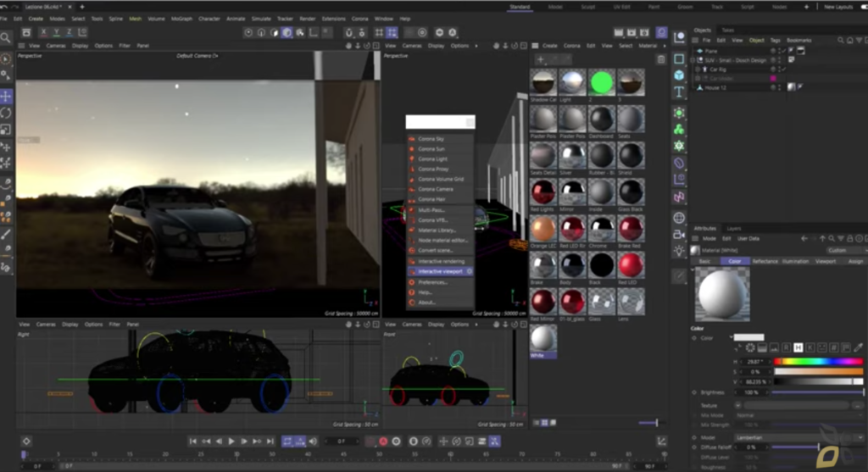Toggle visibility dots of Car Rig
868x472 pixels.
click(x=779, y=69)
